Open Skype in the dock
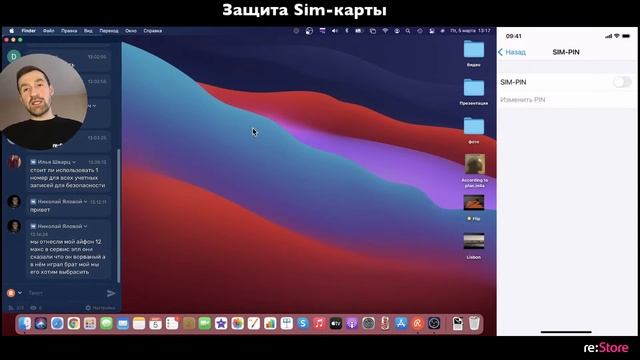This screenshot has width=640, height=360. (303, 324)
